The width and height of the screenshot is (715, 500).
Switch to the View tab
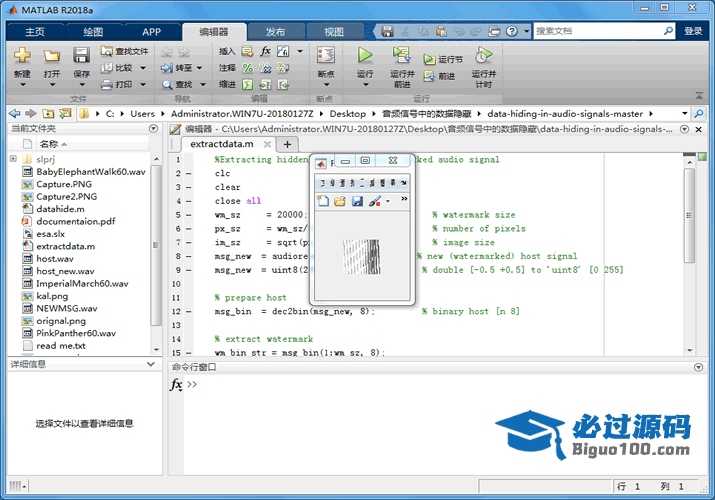pos(334,31)
